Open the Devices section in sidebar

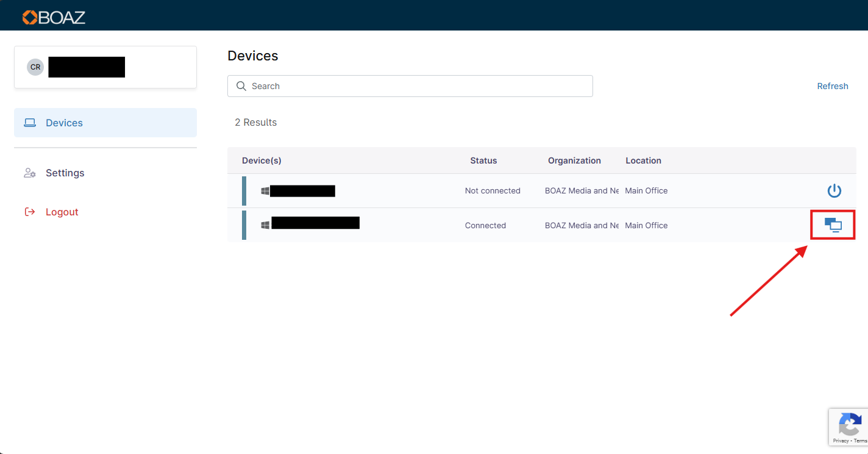pos(64,123)
